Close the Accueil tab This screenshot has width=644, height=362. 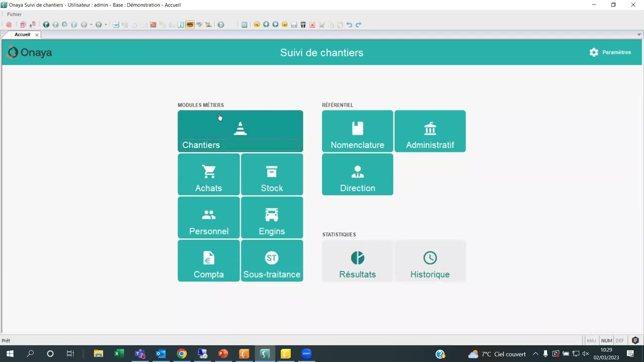click(x=37, y=35)
